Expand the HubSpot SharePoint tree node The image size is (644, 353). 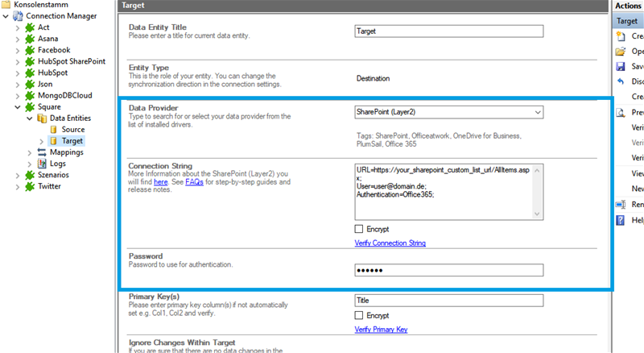[18, 61]
